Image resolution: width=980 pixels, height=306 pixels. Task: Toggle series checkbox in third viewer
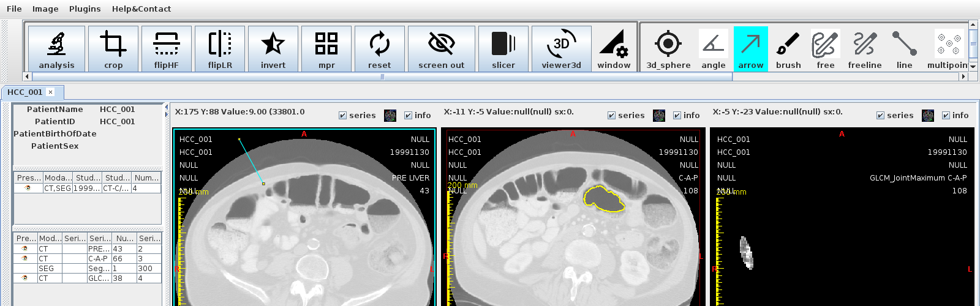(x=881, y=116)
